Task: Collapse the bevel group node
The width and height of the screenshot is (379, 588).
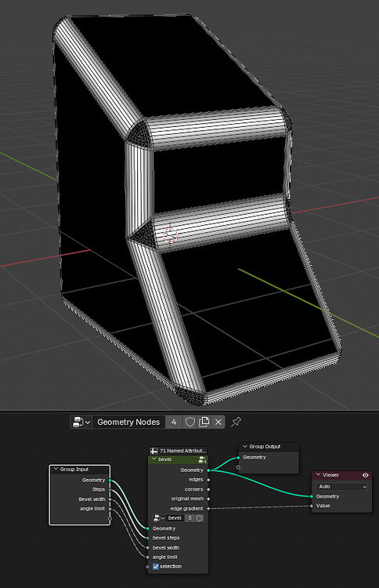Action: tap(154, 459)
